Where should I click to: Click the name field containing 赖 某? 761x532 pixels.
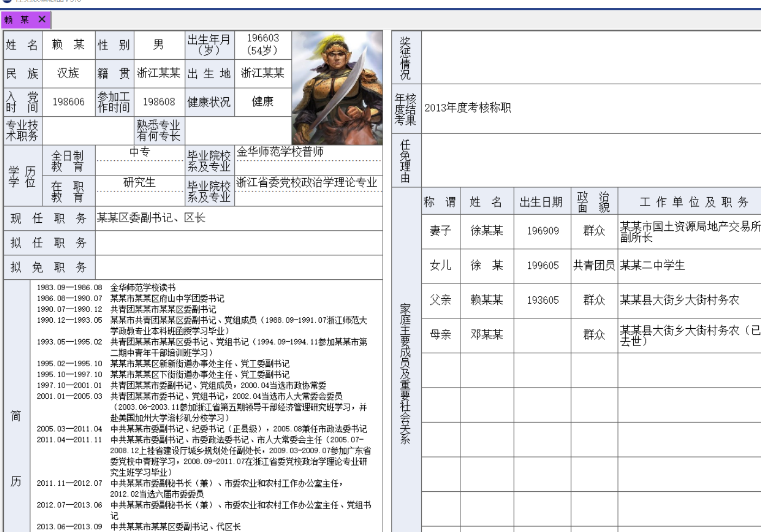(x=68, y=45)
